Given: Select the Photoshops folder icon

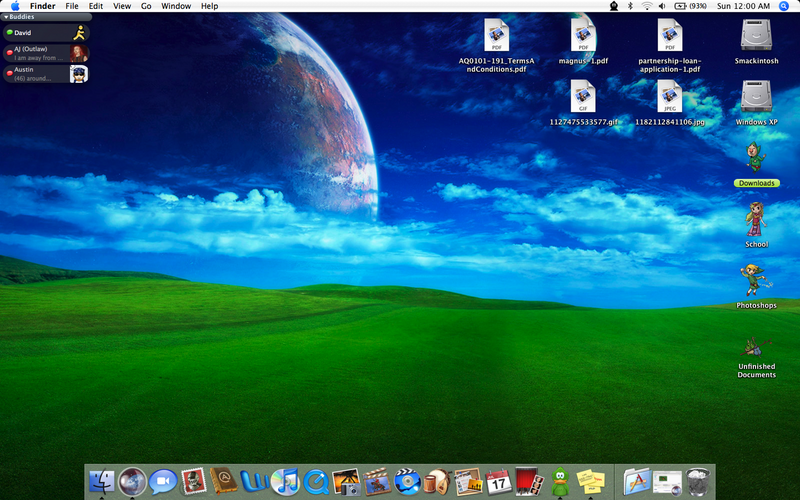Looking at the screenshot, I should pyautogui.click(x=756, y=280).
